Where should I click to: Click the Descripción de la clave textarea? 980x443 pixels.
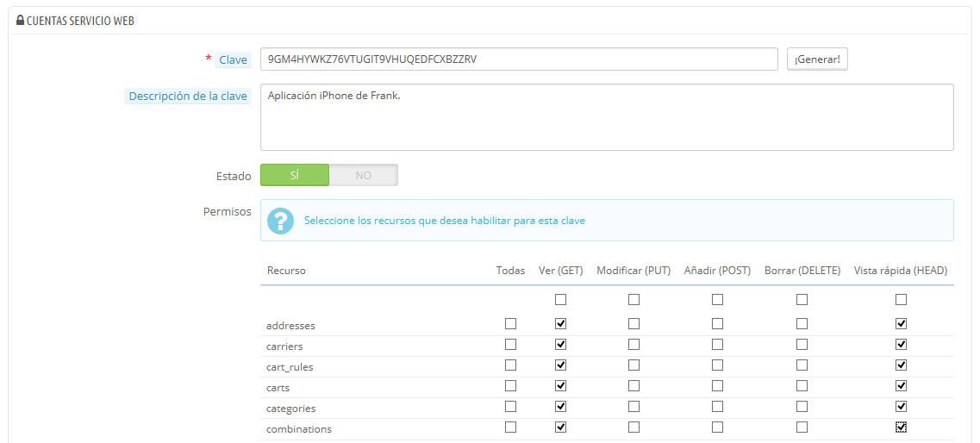[x=606, y=117]
